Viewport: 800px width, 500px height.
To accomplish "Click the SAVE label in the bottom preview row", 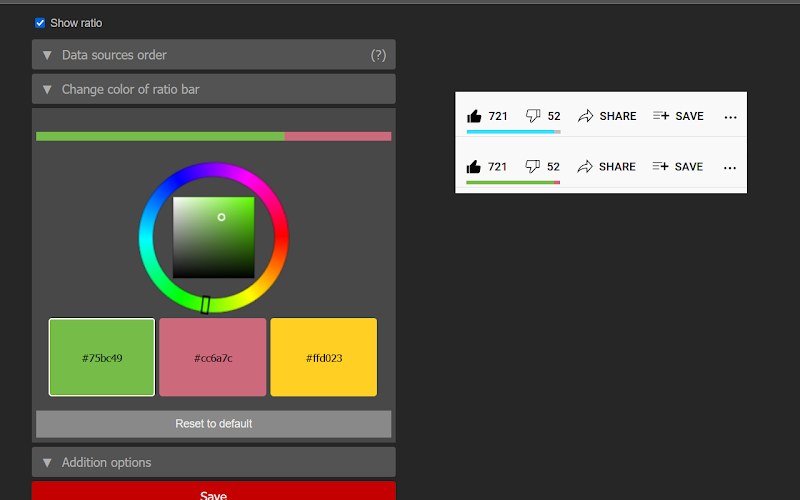I will click(689, 167).
